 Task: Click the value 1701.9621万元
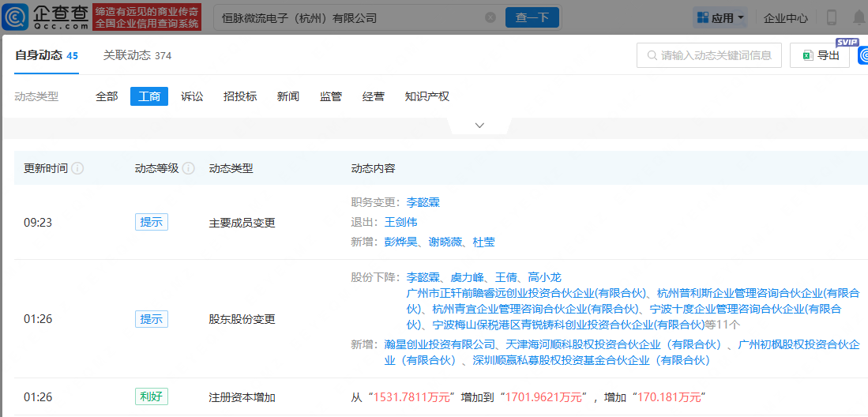(x=543, y=397)
